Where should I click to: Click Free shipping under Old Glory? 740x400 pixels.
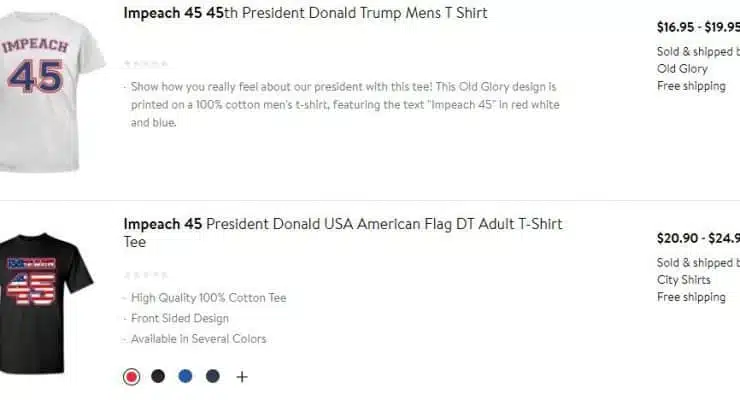(691, 86)
